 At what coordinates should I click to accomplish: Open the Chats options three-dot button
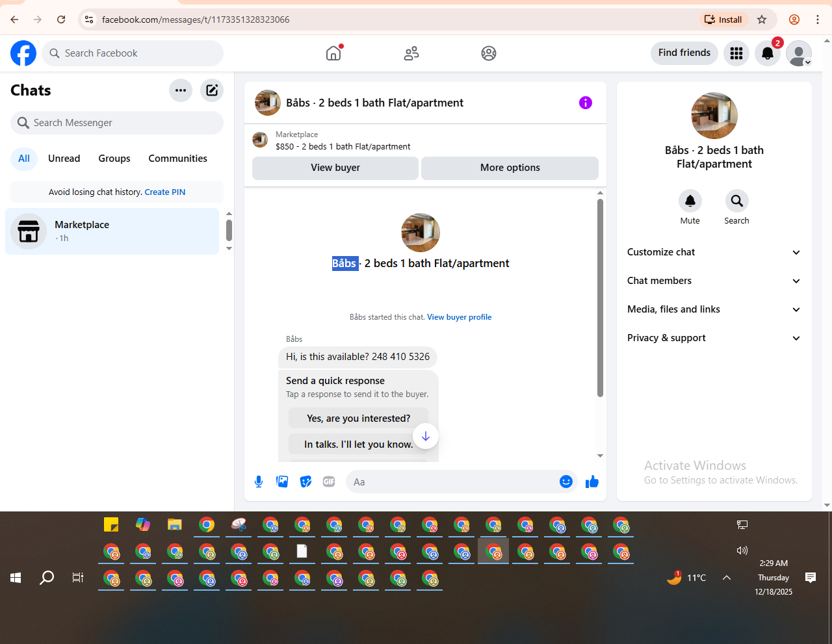[181, 90]
